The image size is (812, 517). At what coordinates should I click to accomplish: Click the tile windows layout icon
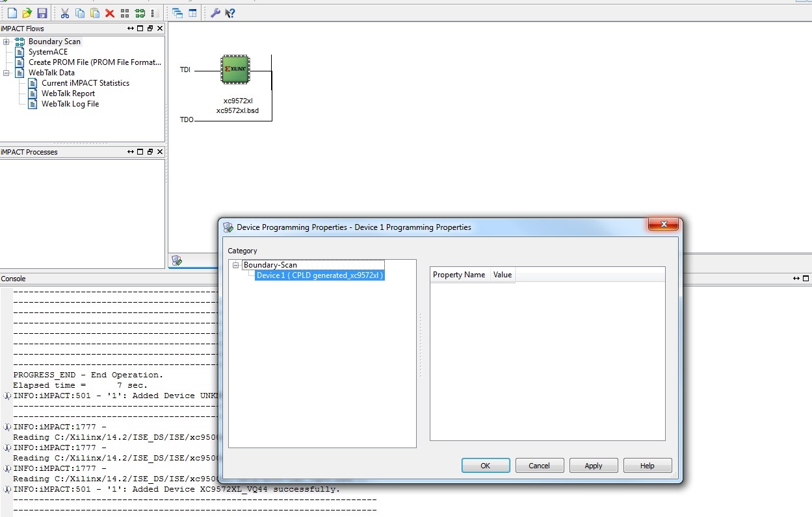192,13
